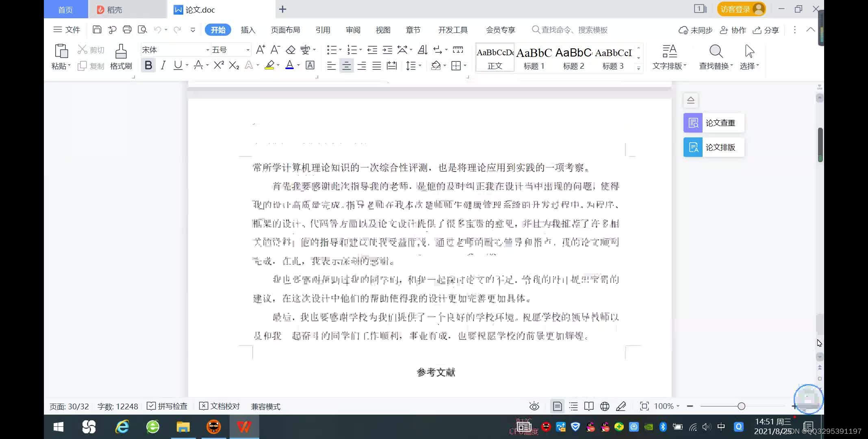Image resolution: width=868 pixels, height=439 pixels.
Task: Expand line spacing dropdown
Action: (420, 65)
